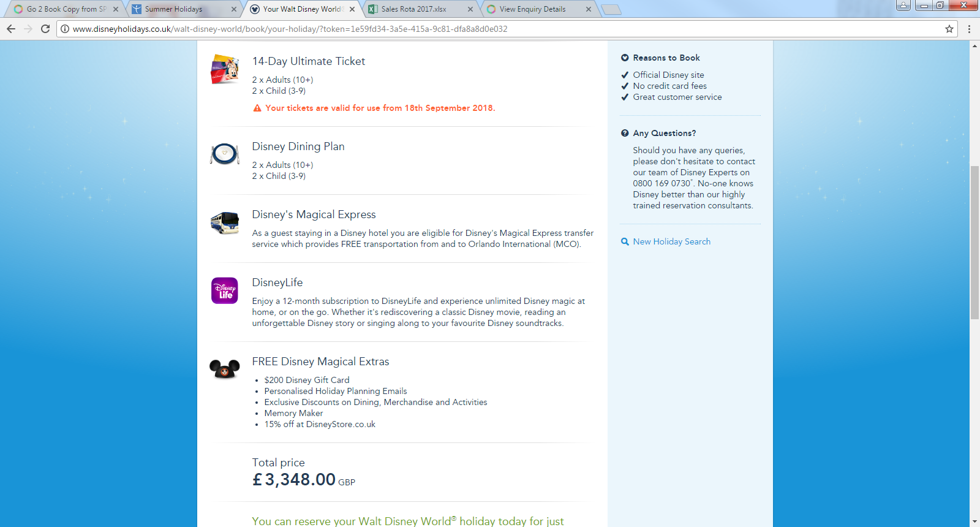The image size is (980, 527).
Task: Click the Total price label
Action: [278, 463]
